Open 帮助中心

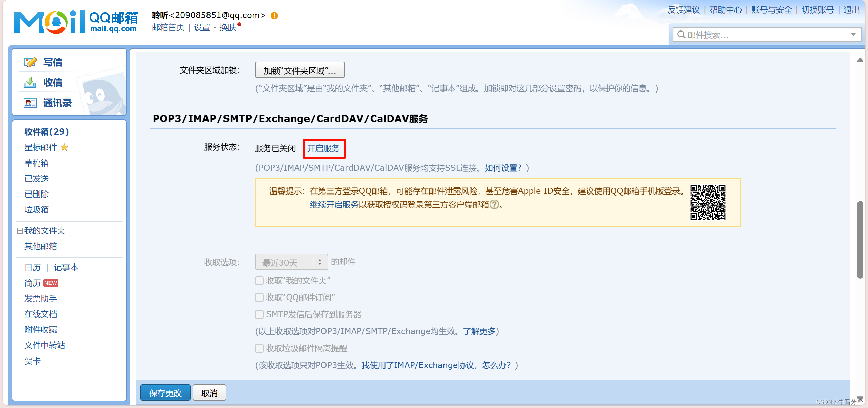coord(726,10)
